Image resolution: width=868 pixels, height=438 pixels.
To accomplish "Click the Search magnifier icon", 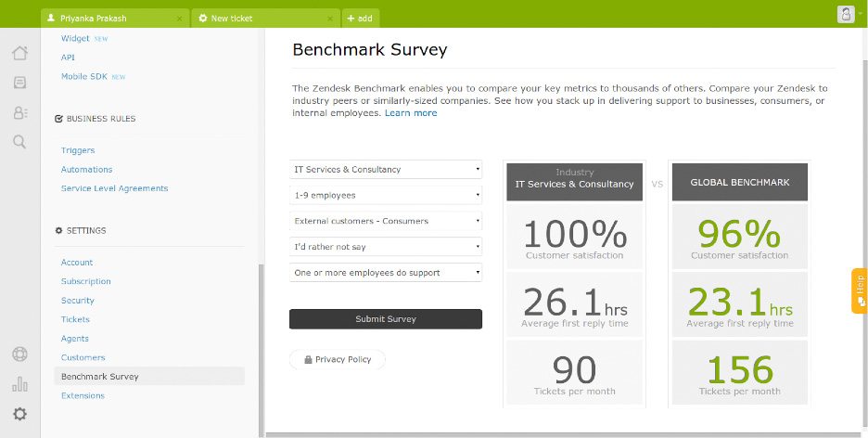I will (19, 142).
